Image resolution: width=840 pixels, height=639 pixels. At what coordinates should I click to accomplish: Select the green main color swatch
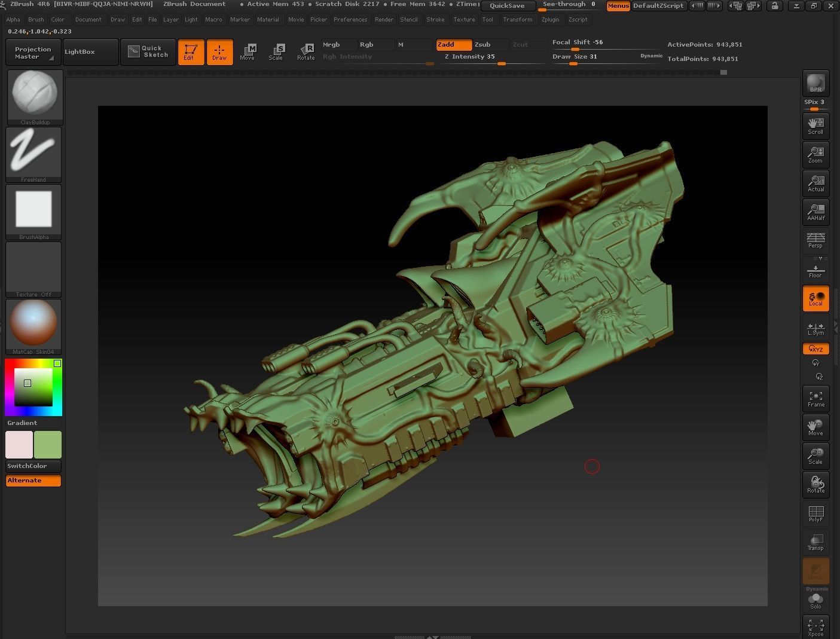tap(48, 445)
